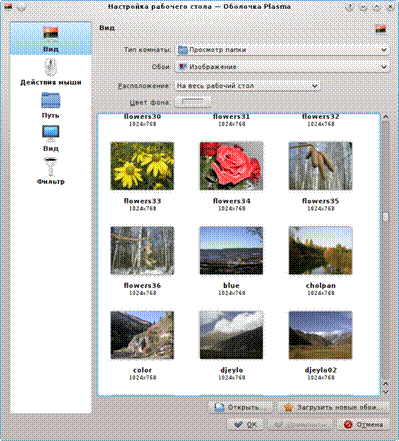This screenshot has width=399, height=441.
Task: Select the color mountain wallpaper thumbnail
Action: [x=142, y=335]
